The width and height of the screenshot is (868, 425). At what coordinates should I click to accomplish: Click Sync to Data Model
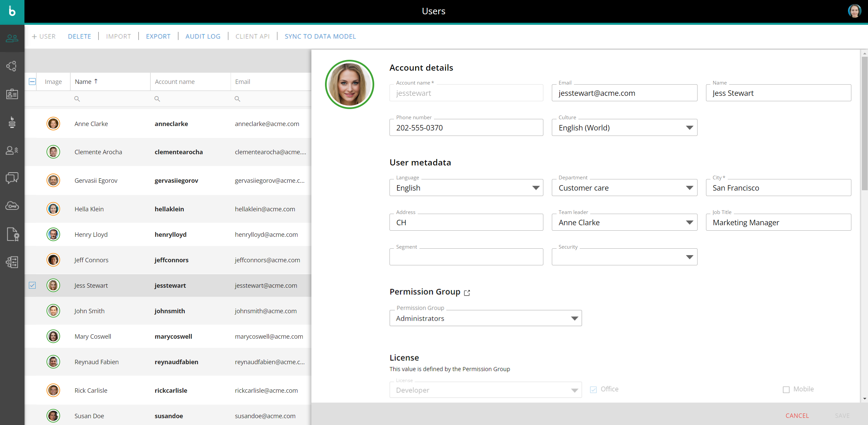[320, 36]
